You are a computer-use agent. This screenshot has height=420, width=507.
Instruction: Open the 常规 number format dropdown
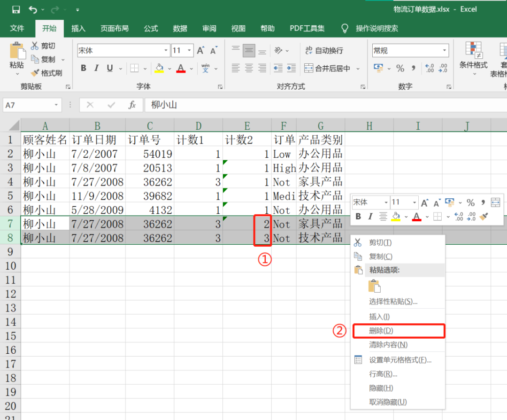coord(445,50)
